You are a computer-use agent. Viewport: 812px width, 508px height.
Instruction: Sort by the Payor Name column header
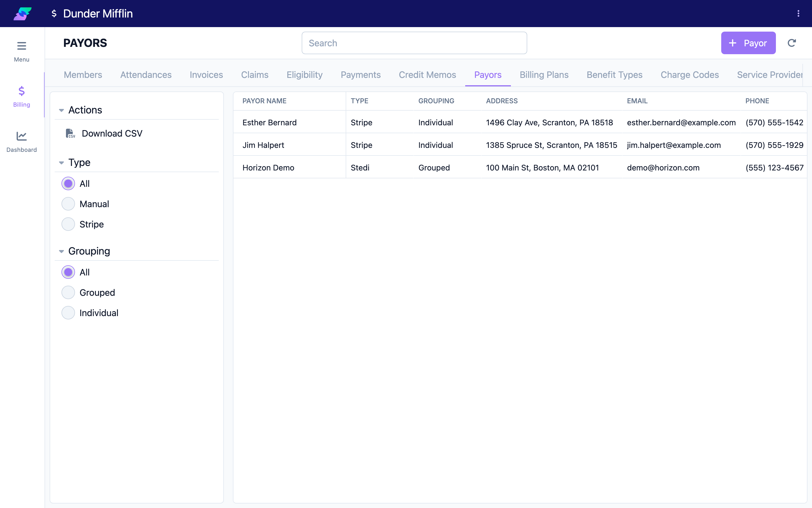[264, 101]
